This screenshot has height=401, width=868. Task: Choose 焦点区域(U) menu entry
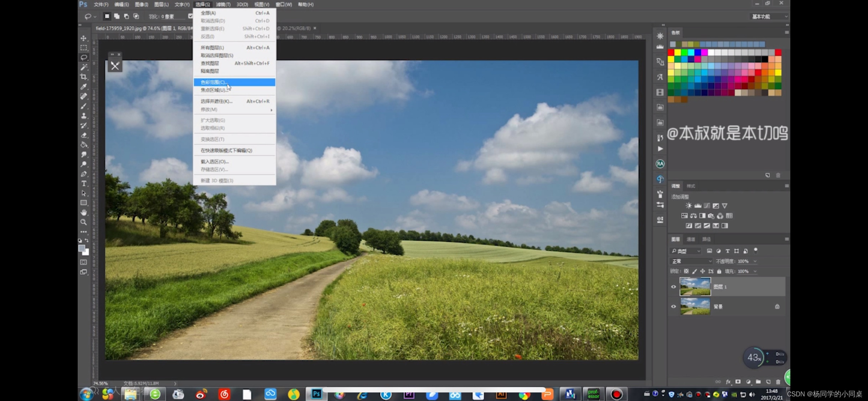[234, 90]
